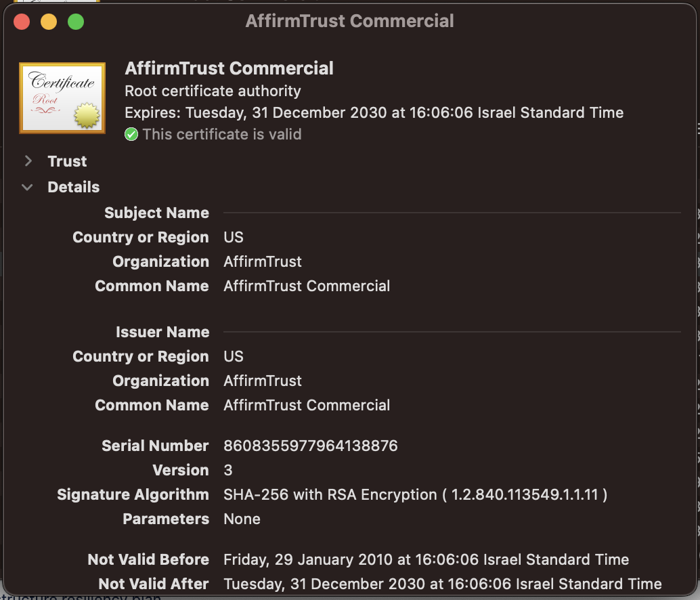
Task: Select the Common Name value under Subject Name
Action: (307, 286)
